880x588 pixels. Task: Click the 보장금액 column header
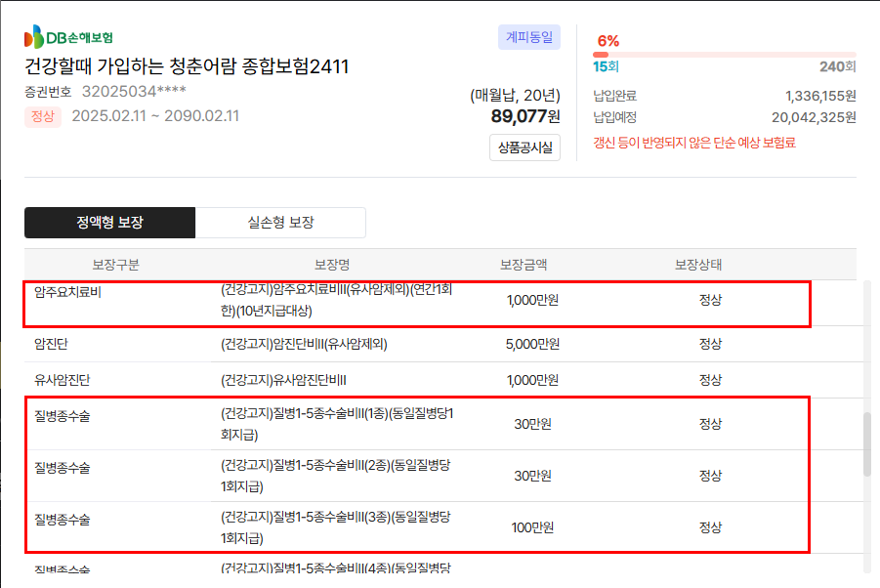click(x=524, y=265)
